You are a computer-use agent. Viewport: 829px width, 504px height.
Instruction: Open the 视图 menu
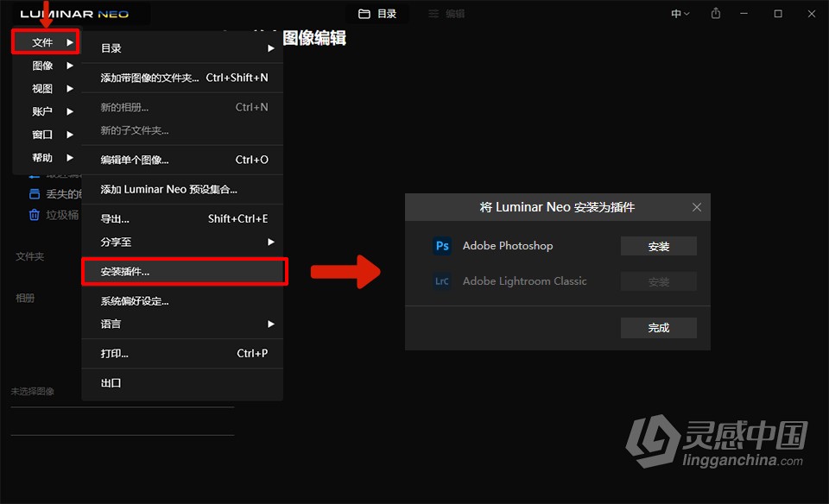(46, 88)
